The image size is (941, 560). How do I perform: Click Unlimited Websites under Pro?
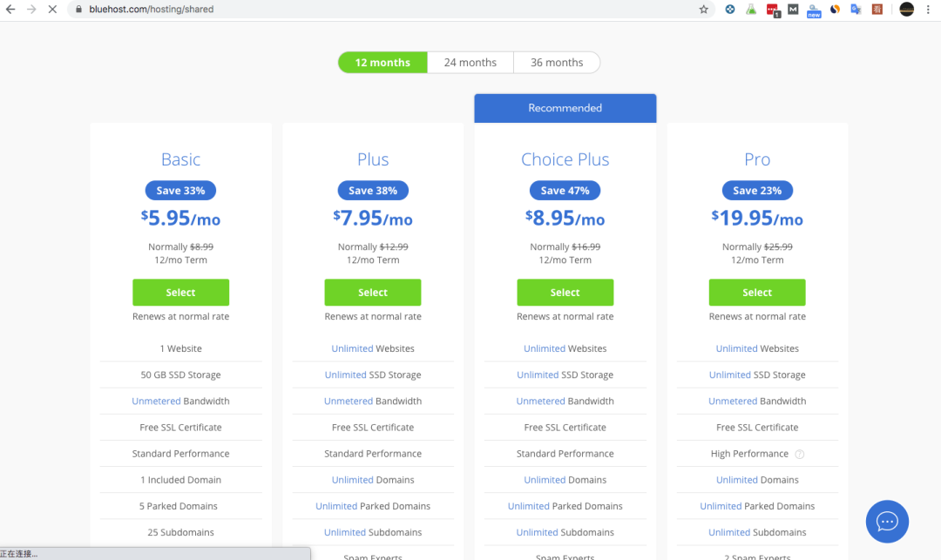point(757,348)
